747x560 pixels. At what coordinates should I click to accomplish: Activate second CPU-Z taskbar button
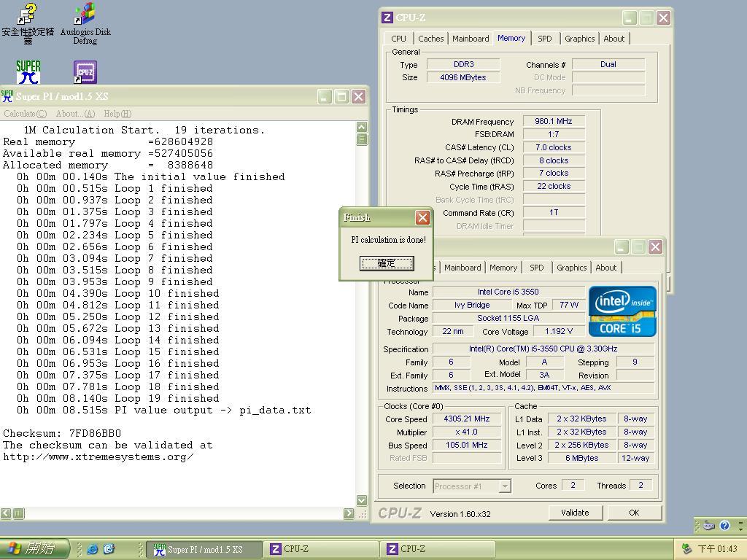(438, 549)
